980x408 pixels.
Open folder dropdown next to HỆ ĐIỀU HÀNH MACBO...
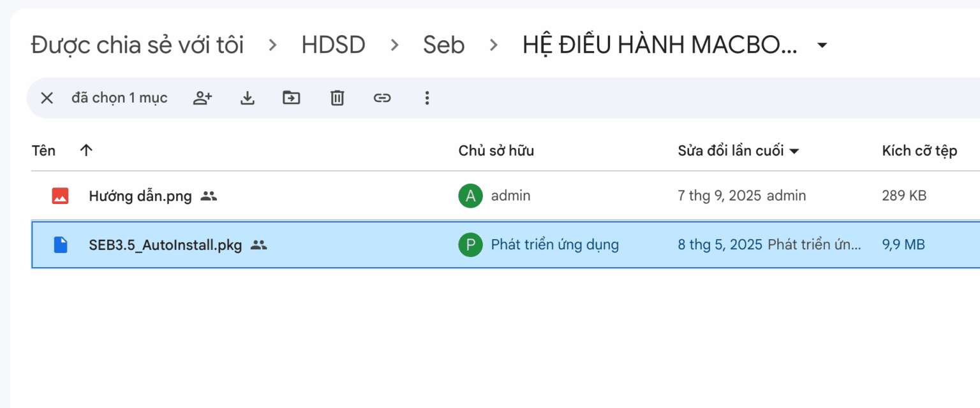pos(822,45)
